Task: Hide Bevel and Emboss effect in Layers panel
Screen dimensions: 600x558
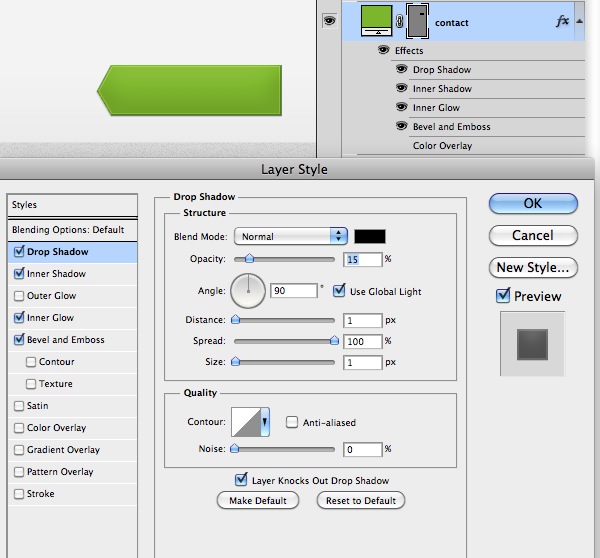Action: 401,126
